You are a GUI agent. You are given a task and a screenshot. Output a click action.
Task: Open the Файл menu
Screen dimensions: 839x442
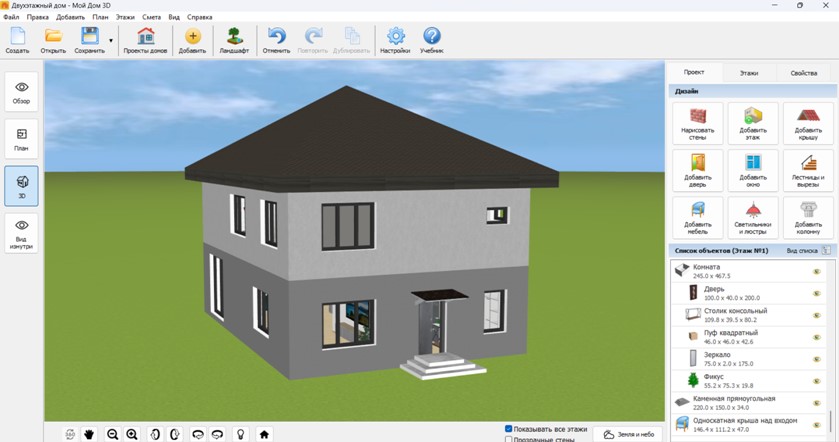pos(11,17)
